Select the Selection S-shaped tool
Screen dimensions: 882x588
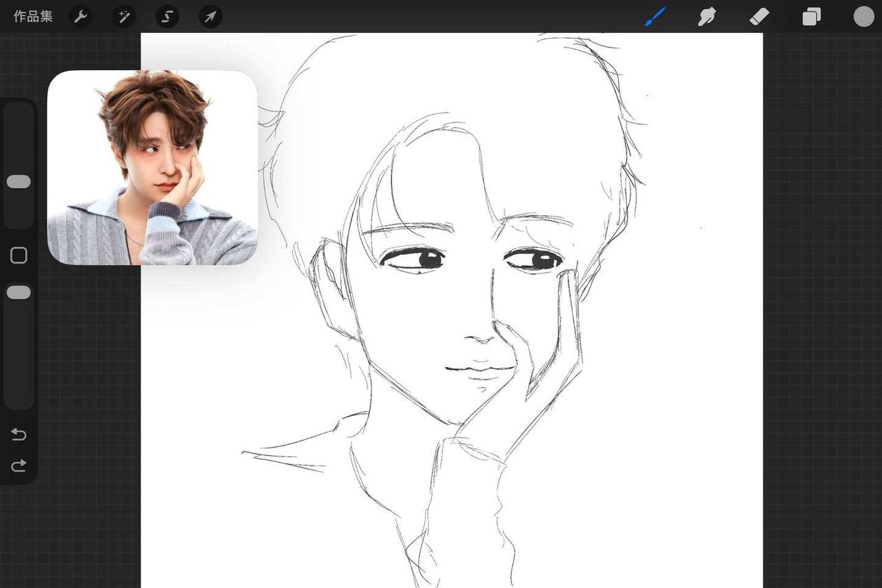click(x=167, y=17)
